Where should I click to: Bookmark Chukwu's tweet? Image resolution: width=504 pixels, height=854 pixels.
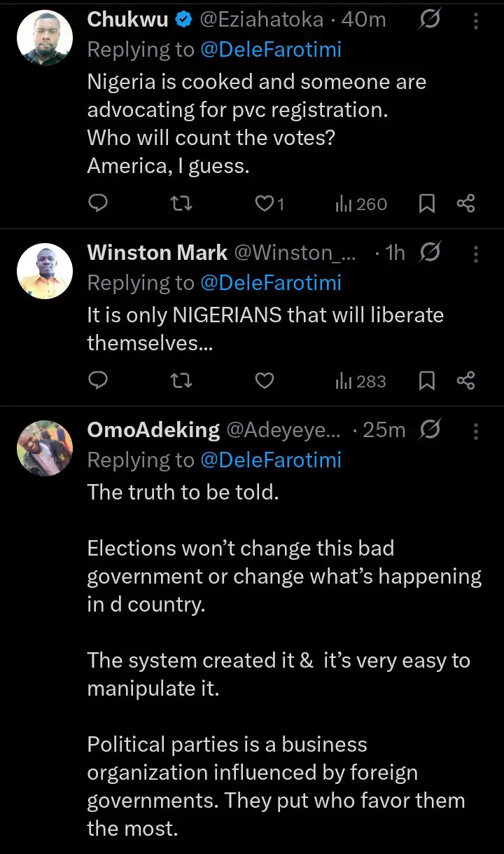(427, 204)
